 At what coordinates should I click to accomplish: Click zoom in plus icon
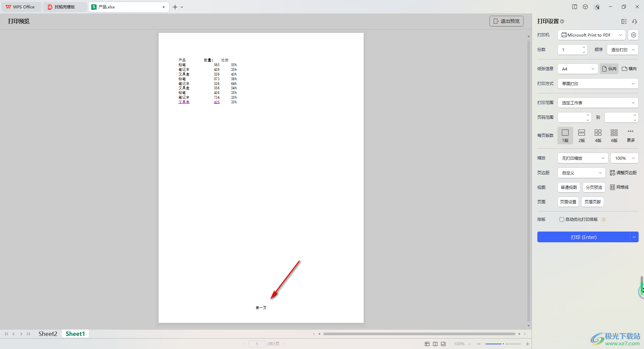pos(528,344)
